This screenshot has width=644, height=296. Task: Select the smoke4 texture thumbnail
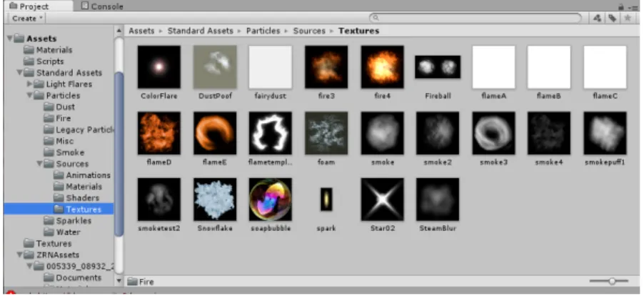(549, 133)
